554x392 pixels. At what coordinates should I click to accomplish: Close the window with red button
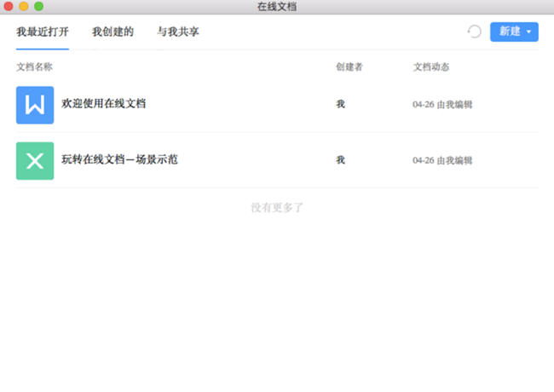click(x=9, y=6)
